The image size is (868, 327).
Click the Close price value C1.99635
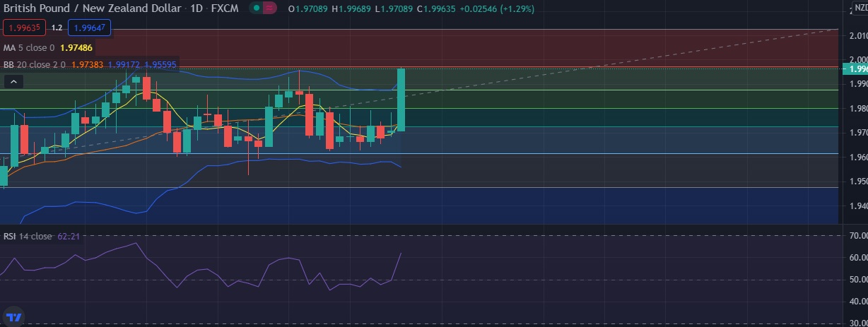435,8
